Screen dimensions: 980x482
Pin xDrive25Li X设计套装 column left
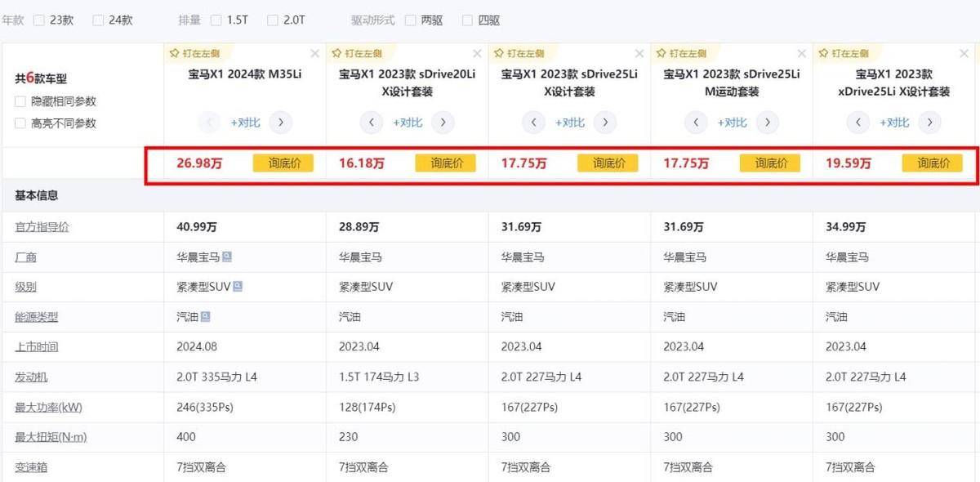tap(843, 53)
